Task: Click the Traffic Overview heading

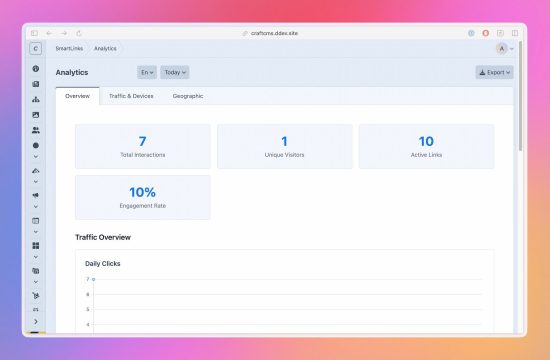Action: coord(103,237)
